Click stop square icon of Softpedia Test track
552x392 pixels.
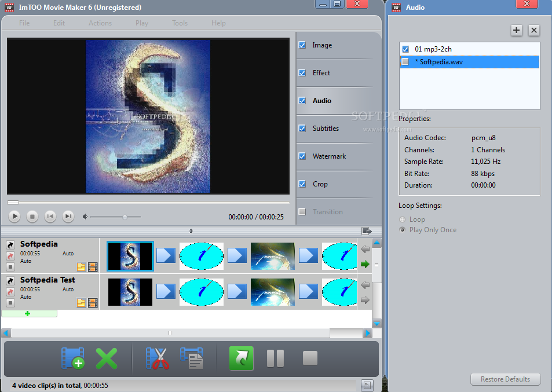click(10, 303)
